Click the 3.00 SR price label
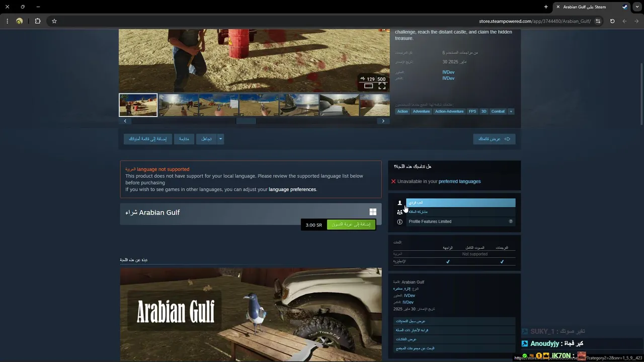This screenshot has width=644, height=362. tap(313, 225)
